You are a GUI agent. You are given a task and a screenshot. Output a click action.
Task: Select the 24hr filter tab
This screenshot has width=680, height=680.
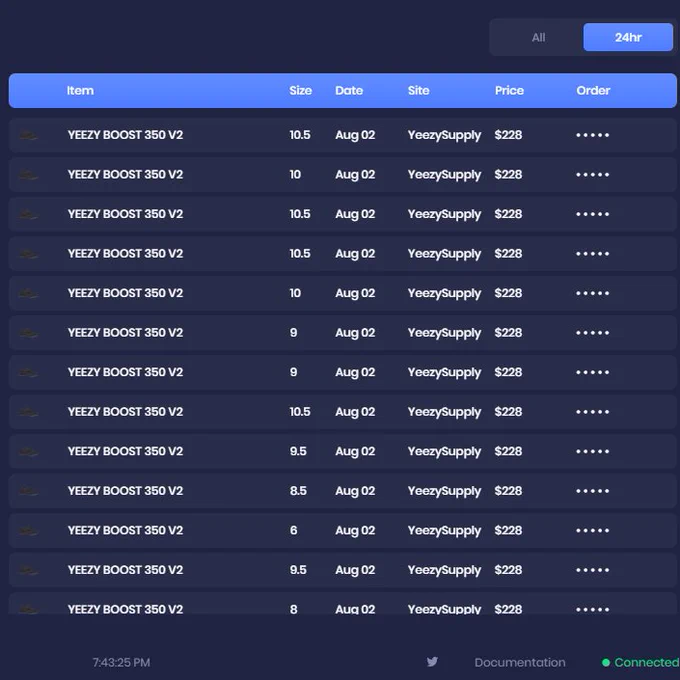pos(628,37)
